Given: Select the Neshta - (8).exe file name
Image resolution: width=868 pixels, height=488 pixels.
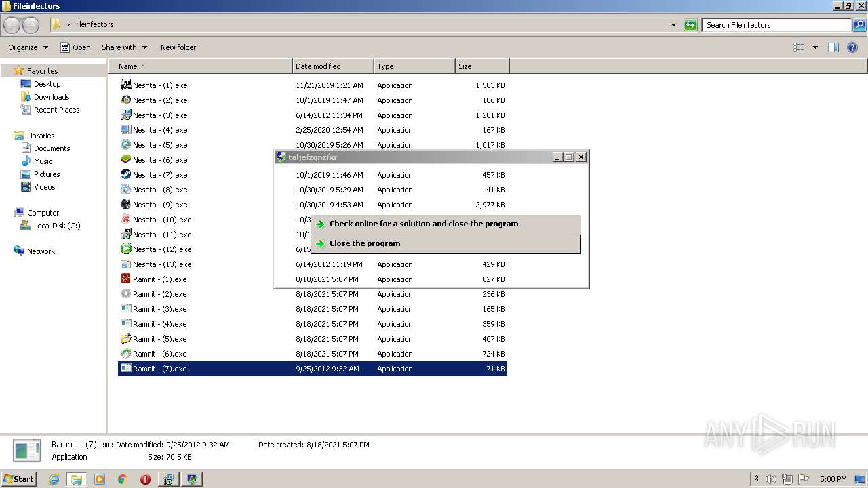Looking at the screenshot, I should 159,190.
